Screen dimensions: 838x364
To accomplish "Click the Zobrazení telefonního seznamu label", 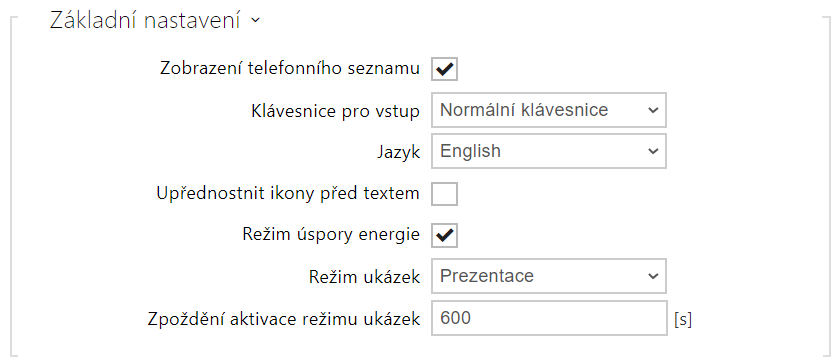I will coord(290,69).
